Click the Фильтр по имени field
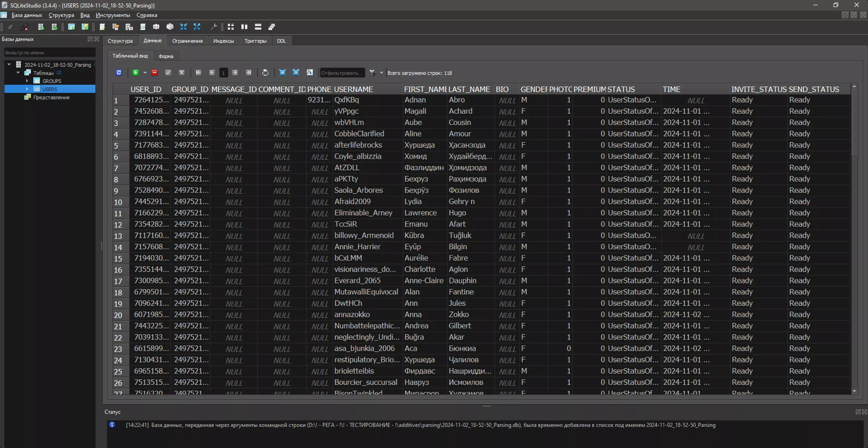868x448 pixels. (49, 53)
